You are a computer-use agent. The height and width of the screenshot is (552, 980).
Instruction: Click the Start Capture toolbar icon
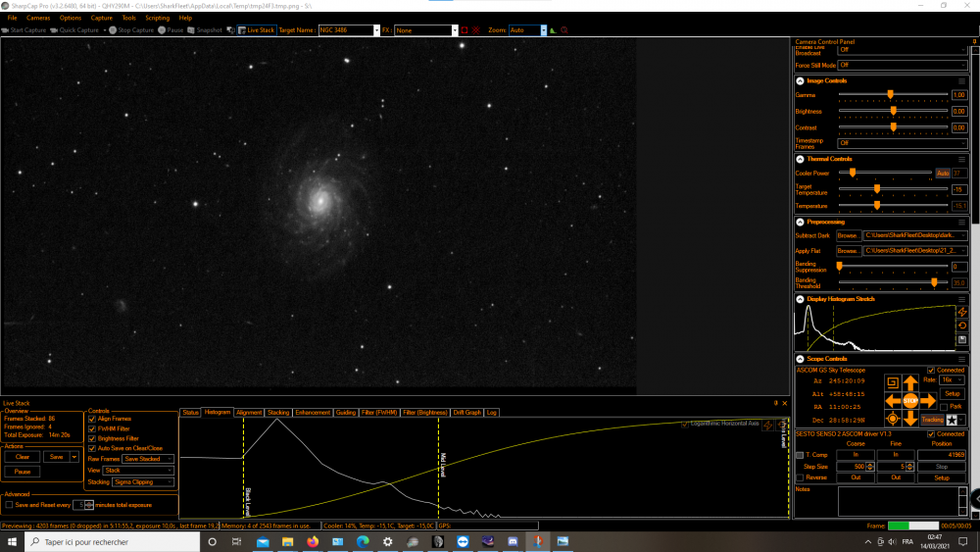coord(5,30)
